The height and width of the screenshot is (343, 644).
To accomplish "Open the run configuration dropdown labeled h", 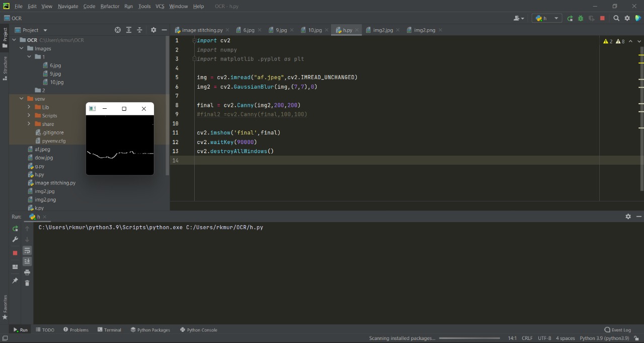I will click(x=547, y=19).
